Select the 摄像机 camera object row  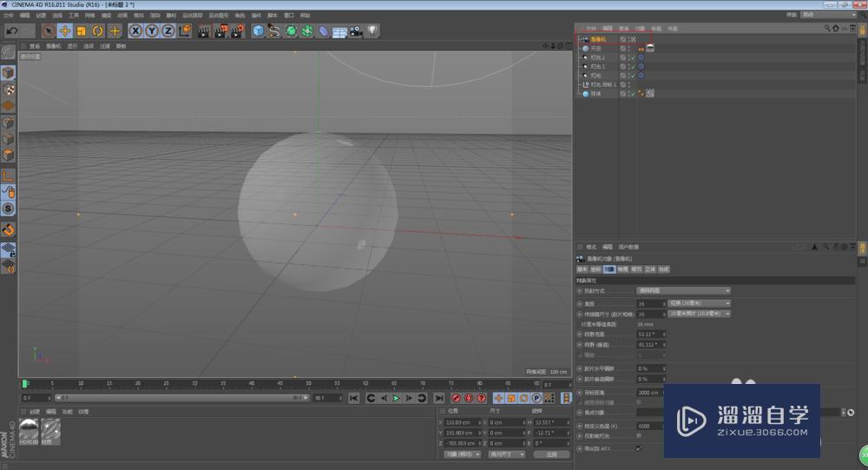(x=598, y=39)
